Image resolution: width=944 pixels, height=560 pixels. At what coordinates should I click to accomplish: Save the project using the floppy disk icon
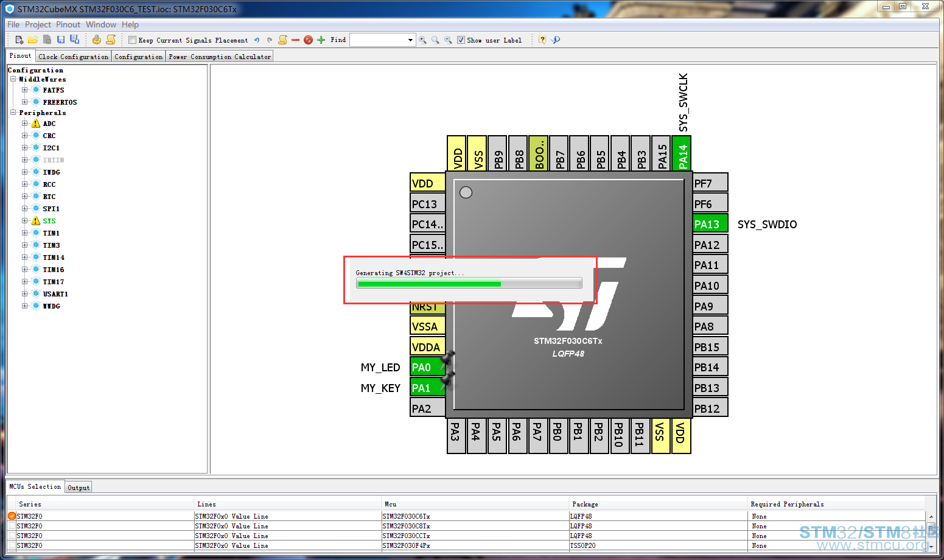61,40
